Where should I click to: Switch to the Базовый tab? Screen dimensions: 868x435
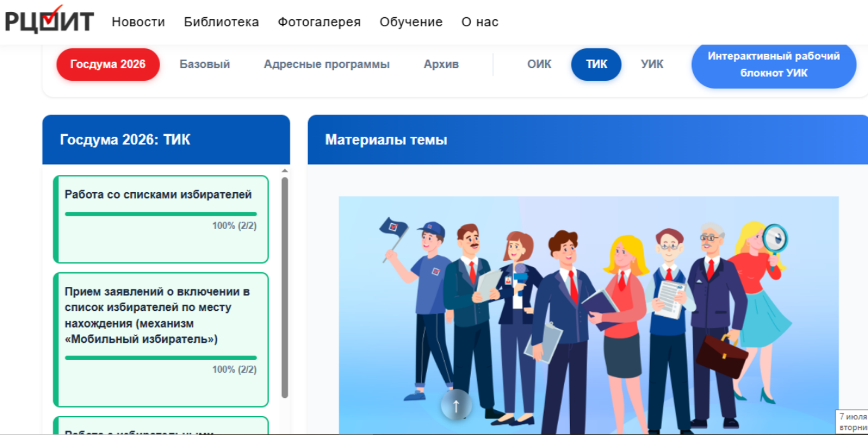pyautogui.click(x=205, y=64)
